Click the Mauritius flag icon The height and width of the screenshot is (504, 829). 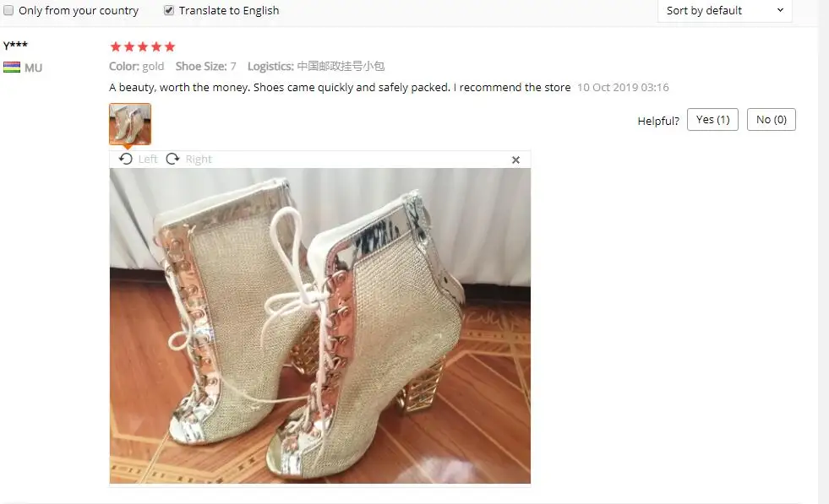pos(12,67)
